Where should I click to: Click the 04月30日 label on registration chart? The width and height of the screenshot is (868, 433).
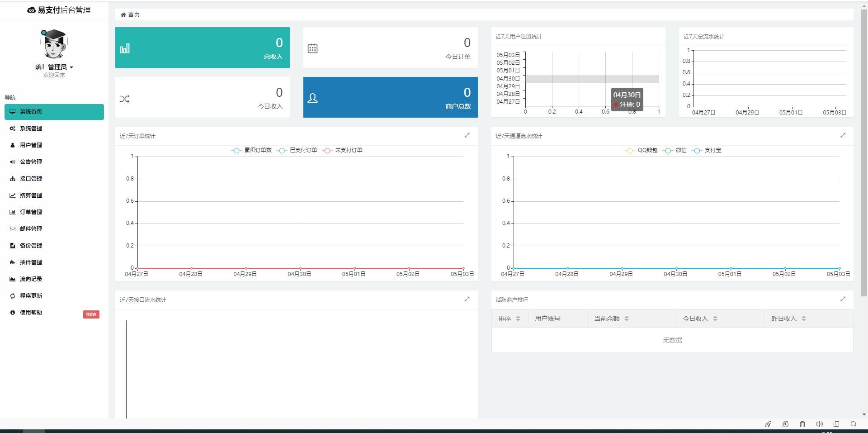click(508, 79)
